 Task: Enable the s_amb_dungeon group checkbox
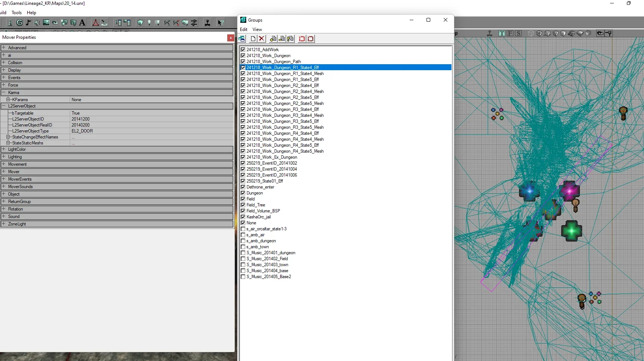tap(243, 241)
